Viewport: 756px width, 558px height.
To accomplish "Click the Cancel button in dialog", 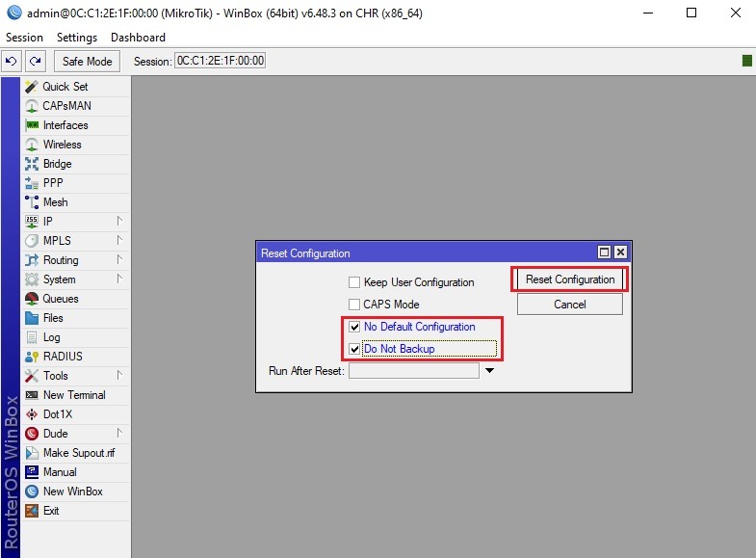I will point(570,305).
